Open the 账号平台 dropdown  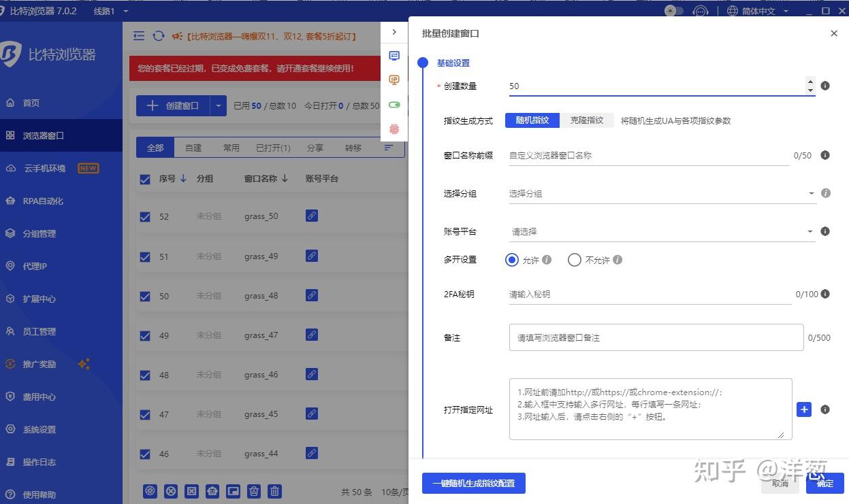(x=662, y=232)
